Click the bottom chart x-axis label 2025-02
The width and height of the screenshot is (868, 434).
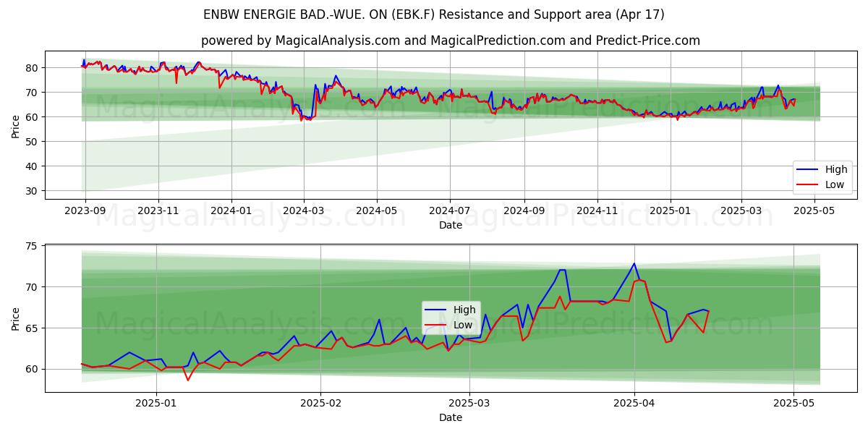pyautogui.click(x=320, y=404)
